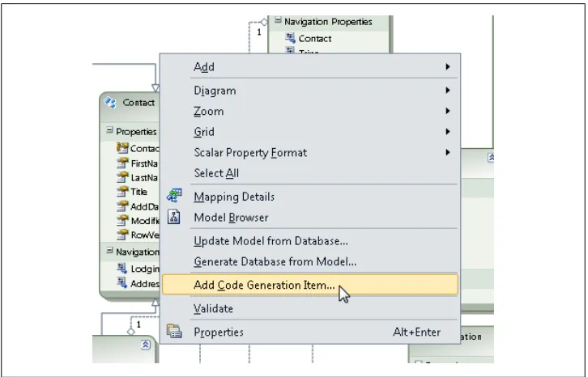This screenshot has width=588, height=377.
Task: Click the Grid submenu arrow
Action: (448, 132)
